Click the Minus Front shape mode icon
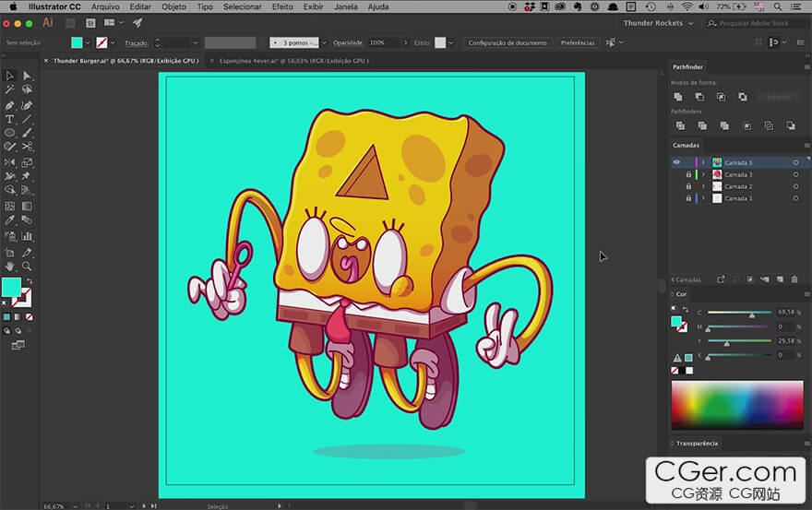Image resolution: width=812 pixels, height=510 pixels. [x=699, y=97]
